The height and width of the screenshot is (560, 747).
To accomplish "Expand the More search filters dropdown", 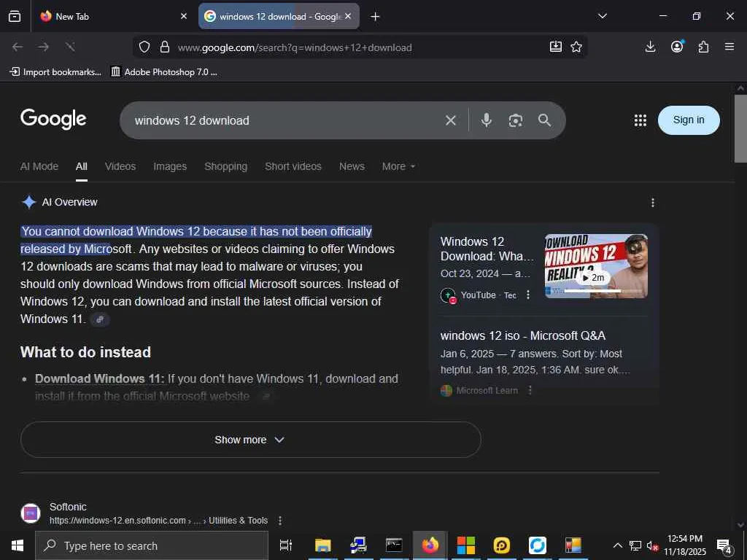I will [x=399, y=167].
